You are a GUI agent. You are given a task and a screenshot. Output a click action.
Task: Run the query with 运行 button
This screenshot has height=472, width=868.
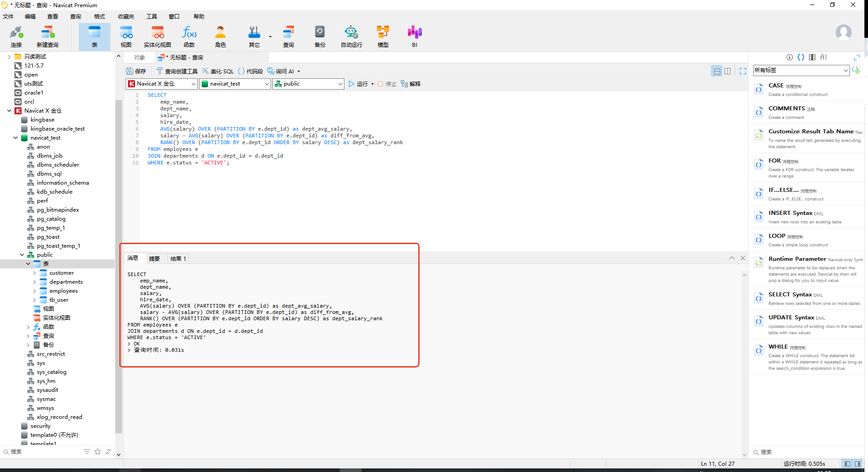358,84
